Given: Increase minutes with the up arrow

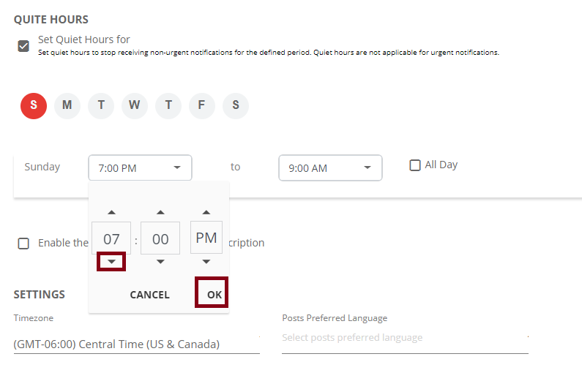Looking at the screenshot, I should (160, 213).
